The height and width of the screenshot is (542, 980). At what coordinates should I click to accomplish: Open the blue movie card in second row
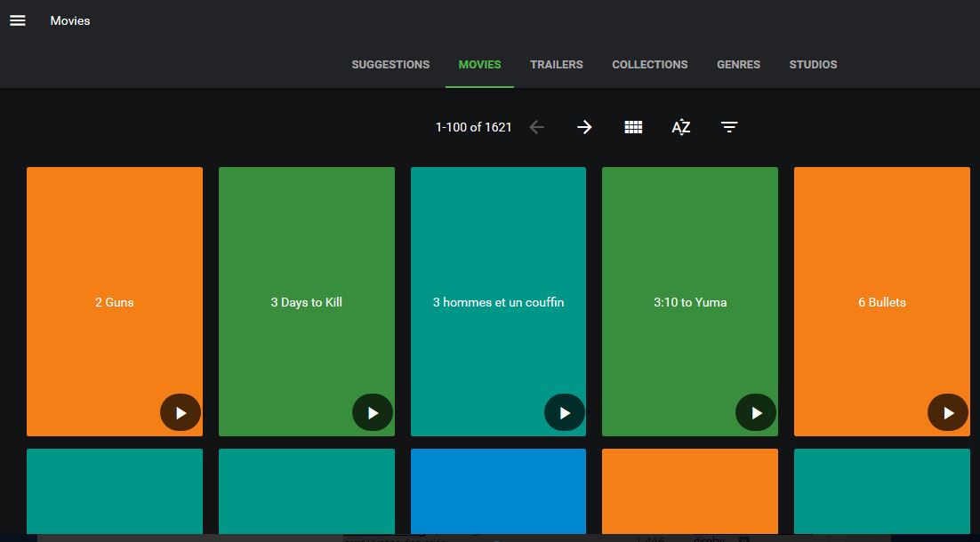[498, 490]
